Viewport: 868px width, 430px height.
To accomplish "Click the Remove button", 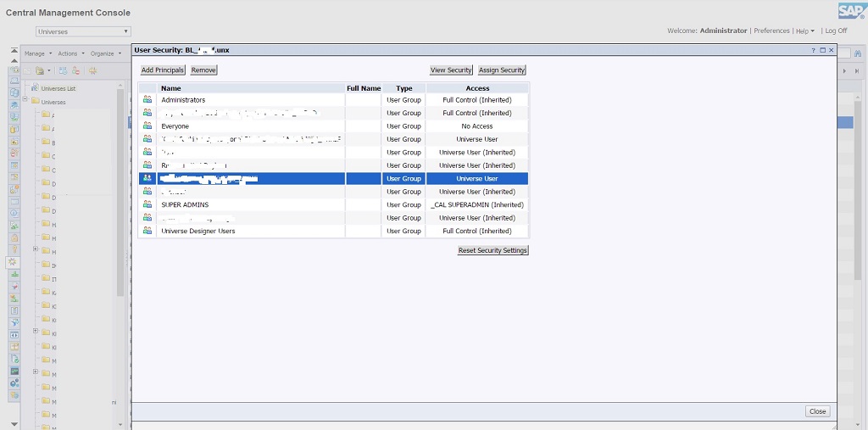I will (x=203, y=70).
